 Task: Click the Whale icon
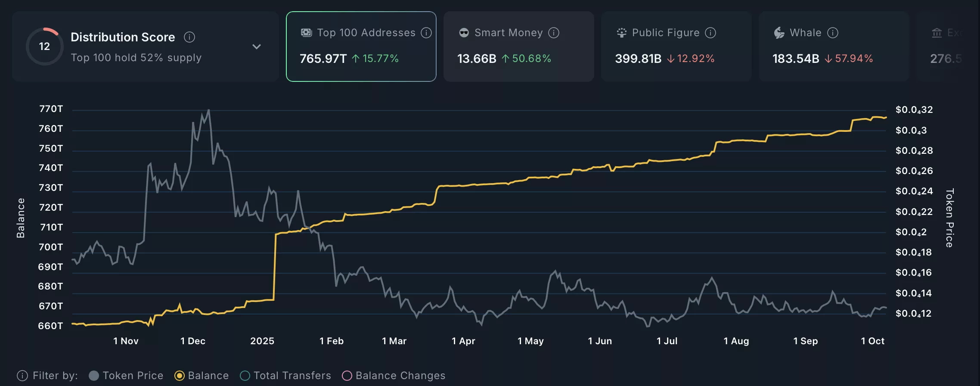[779, 33]
